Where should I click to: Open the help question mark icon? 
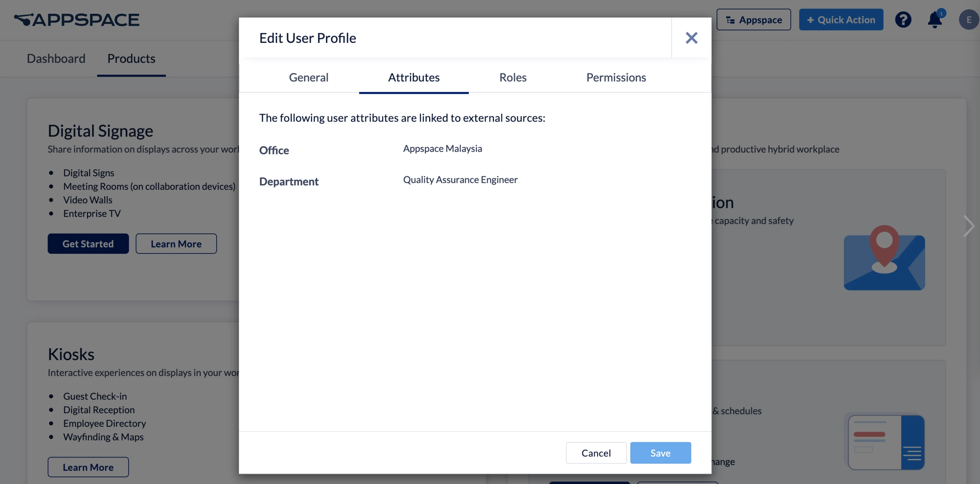point(903,20)
